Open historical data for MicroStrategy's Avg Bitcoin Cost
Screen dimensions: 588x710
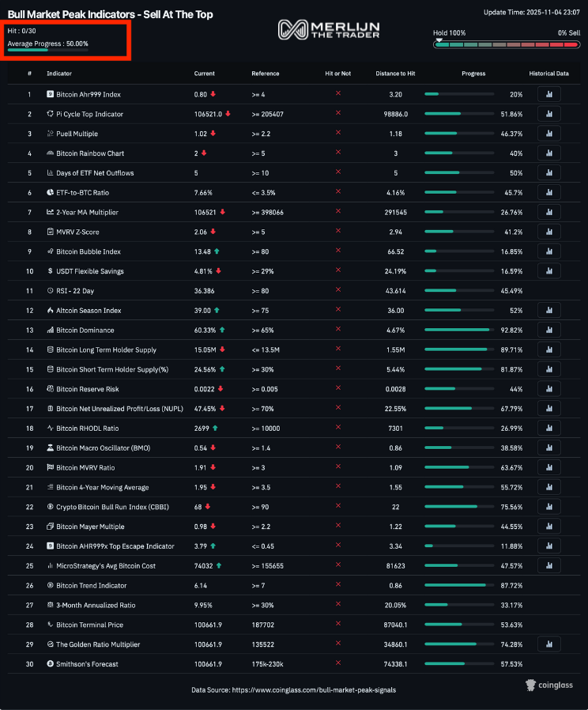click(548, 566)
